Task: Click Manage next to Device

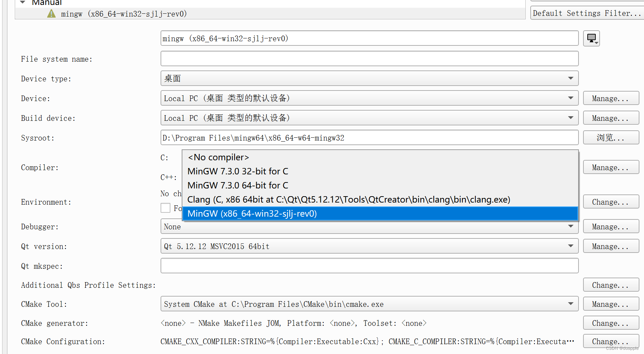Action: click(x=611, y=98)
